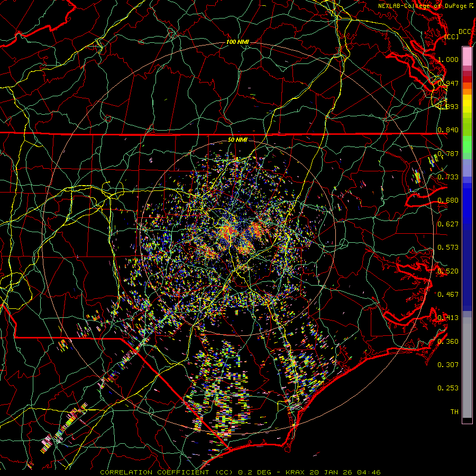Click the 20 JAN 26 04:46 timestamp
The height and width of the screenshot is (476, 476).
345,472
